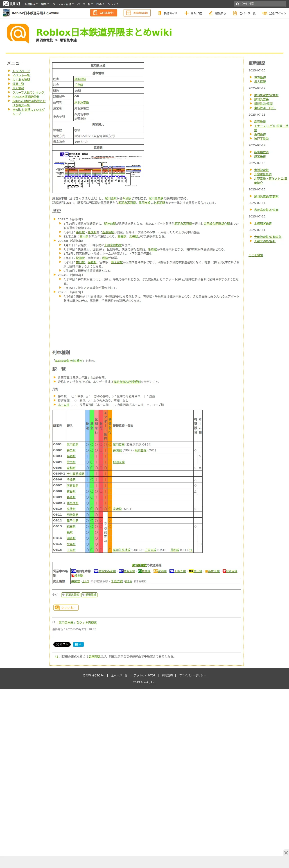Click the wiki train thumbnail icon
This screenshot has width=289, height=868.
pos(6,13)
